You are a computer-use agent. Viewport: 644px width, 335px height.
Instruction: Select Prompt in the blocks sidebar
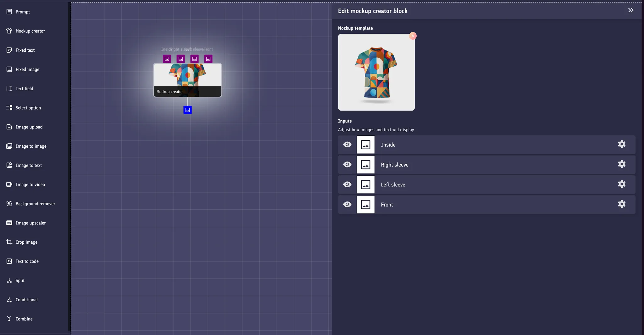coord(23,12)
